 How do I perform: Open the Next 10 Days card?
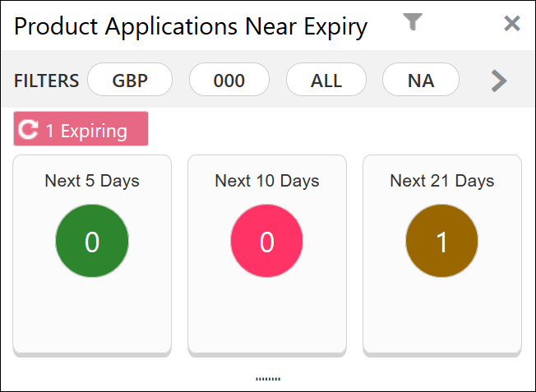[267, 256]
